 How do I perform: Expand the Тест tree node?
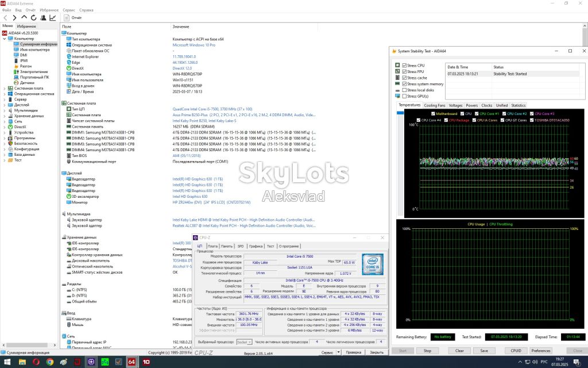tap(5, 160)
